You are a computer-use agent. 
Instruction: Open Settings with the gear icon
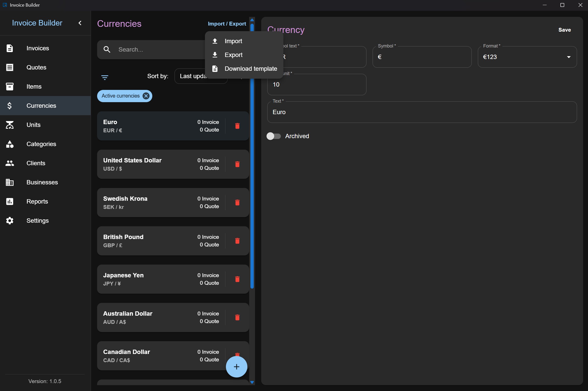click(45, 221)
